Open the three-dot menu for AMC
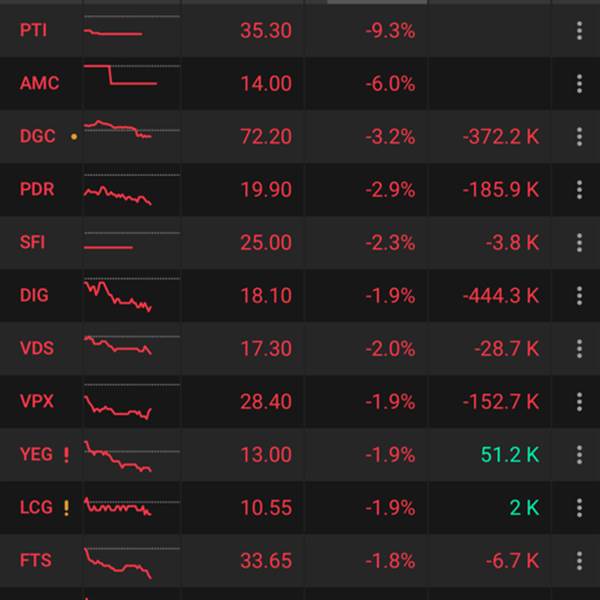The width and height of the screenshot is (600, 600). click(579, 84)
